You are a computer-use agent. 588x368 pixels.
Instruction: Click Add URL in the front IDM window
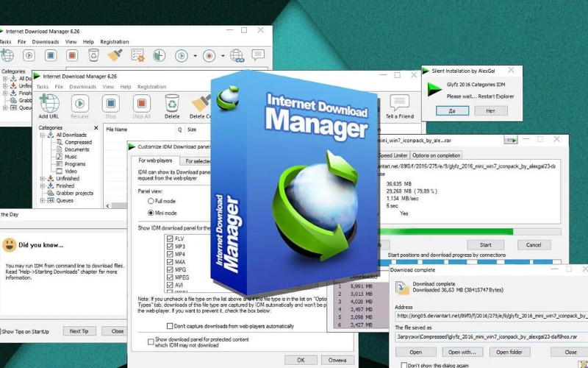coord(49,106)
